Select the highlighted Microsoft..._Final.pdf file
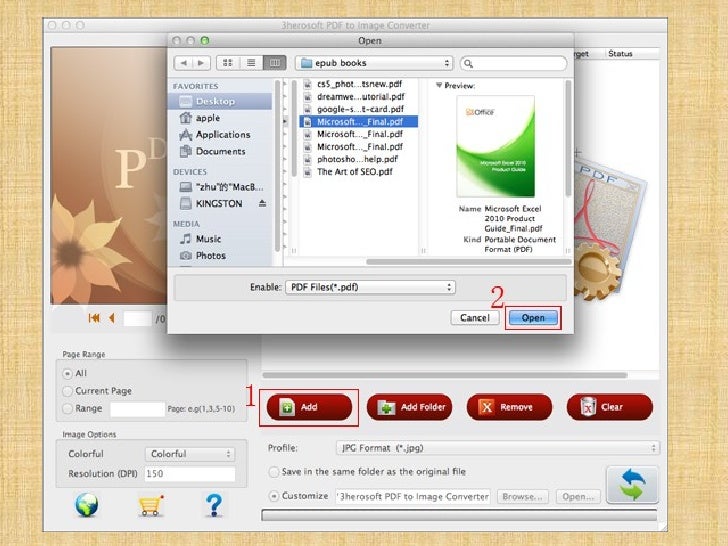Viewport: 728px width, 546px height. point(359,122)
